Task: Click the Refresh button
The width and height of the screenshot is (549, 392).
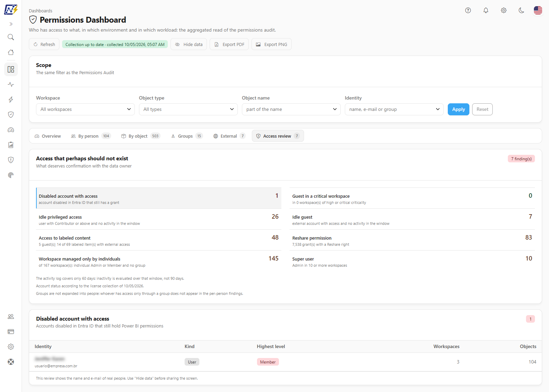Action: (44, 44)
